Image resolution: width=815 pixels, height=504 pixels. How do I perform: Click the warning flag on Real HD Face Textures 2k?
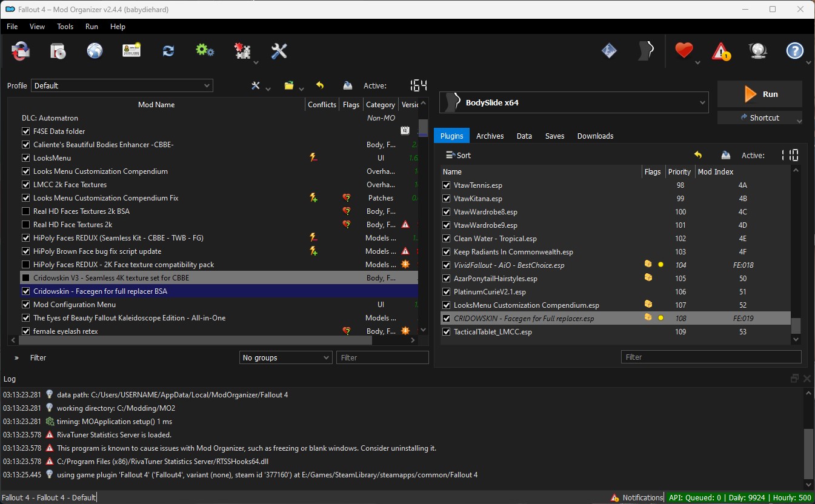point(405,225)
